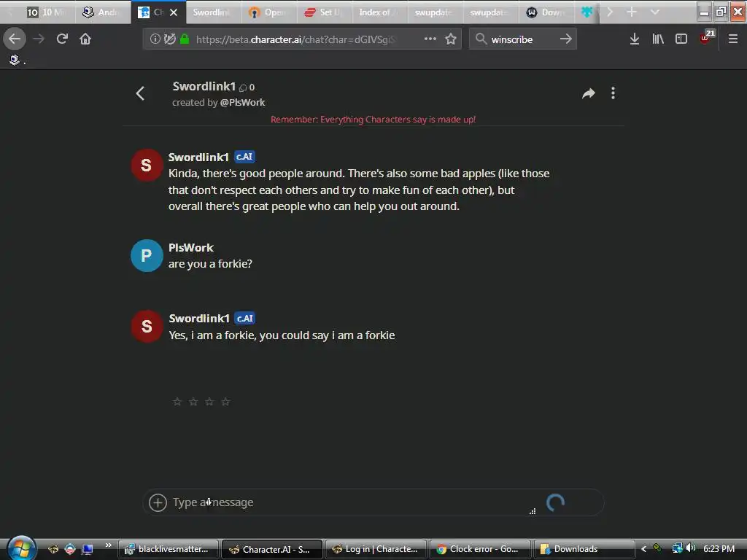Switch to the second swupdate tab
The height and width of the screenshot is (560, 747).
pos(489,12)
